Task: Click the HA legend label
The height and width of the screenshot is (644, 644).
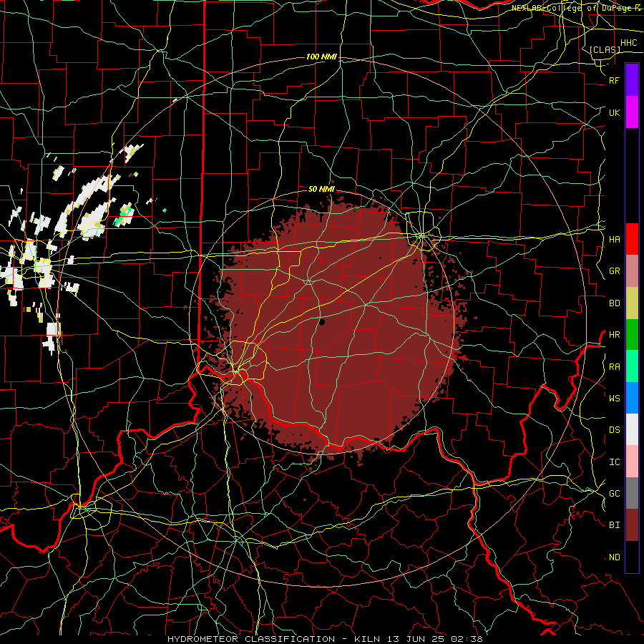Action: point(615,240)
